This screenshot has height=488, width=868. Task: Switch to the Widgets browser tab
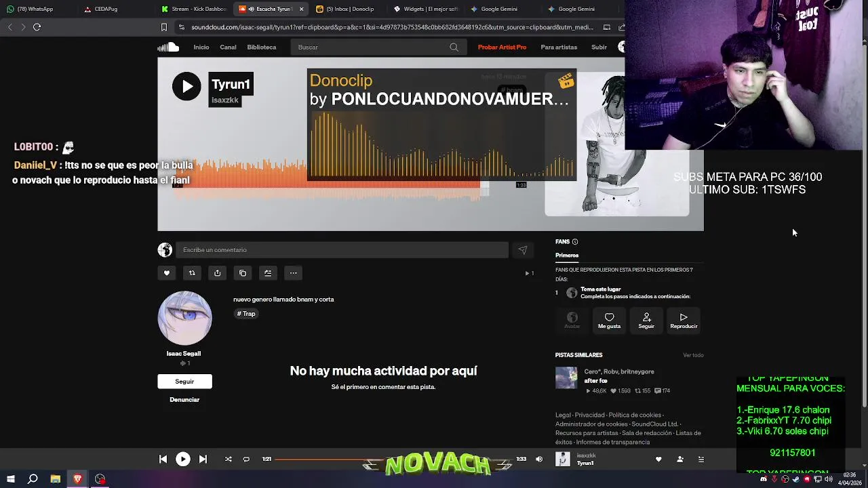(426, 9)
